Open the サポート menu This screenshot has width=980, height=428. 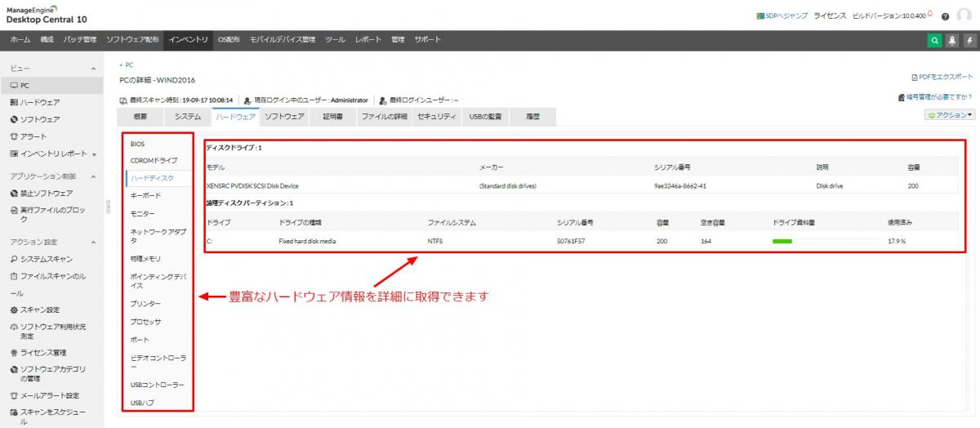[x=427, y=40]
